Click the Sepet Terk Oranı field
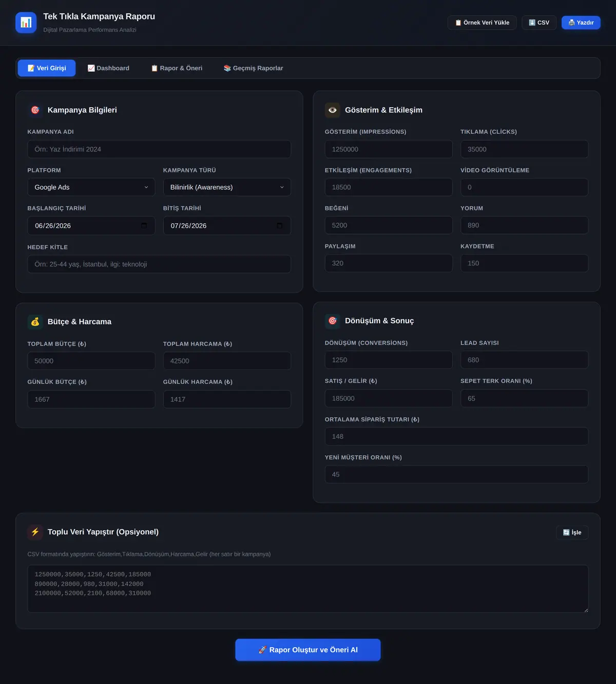The height and width of the screenshot is (684, 616). [524, 398]
